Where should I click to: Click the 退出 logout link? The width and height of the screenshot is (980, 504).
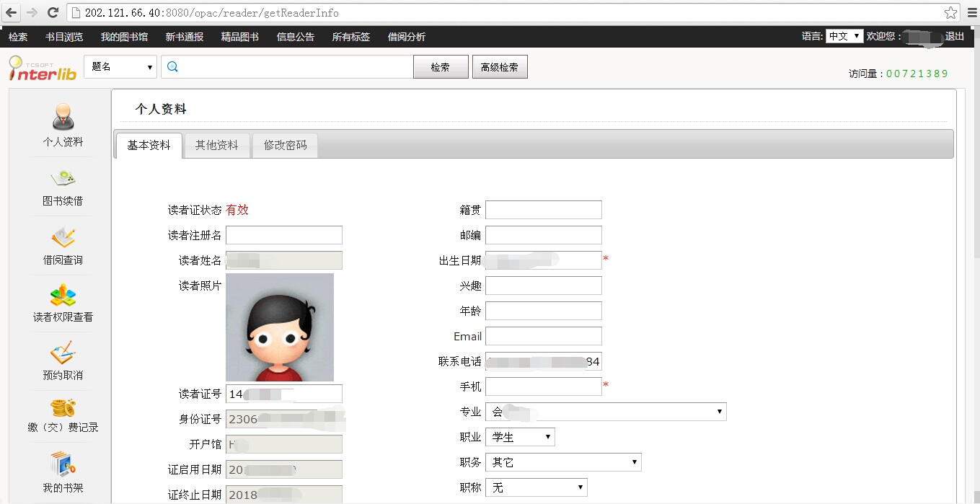coord(955,37)
